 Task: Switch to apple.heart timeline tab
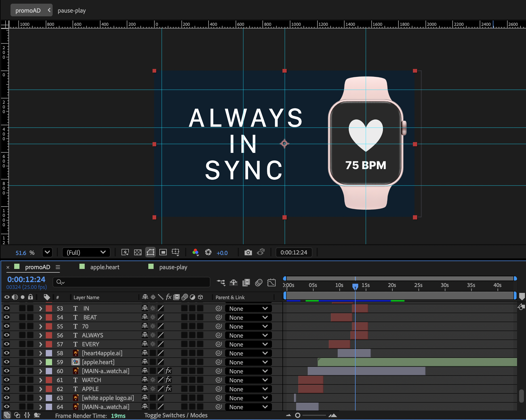104,267
